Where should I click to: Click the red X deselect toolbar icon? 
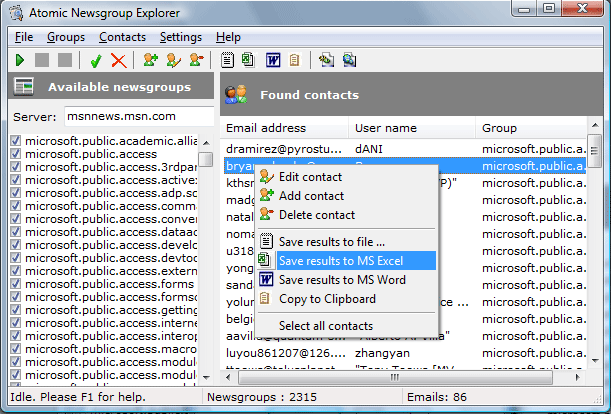coord(119,60)
